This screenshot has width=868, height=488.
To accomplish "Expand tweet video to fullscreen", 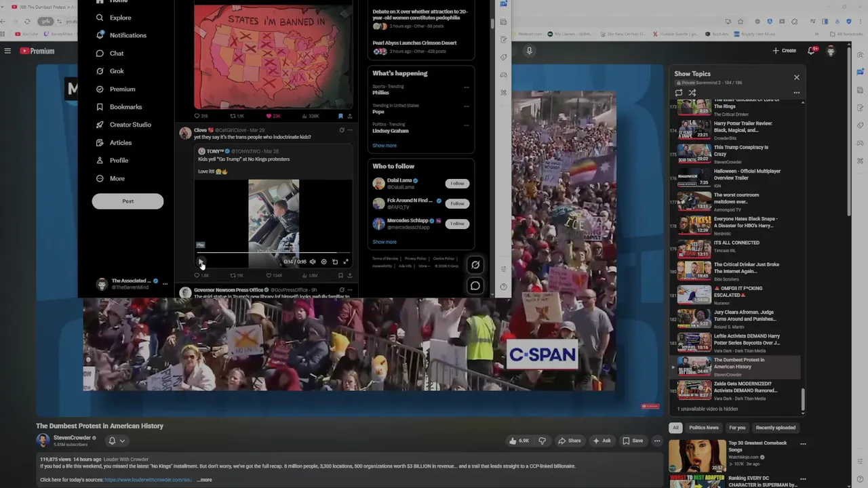I will 346,262.
